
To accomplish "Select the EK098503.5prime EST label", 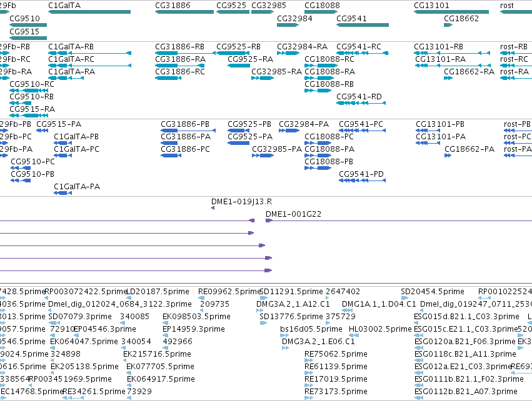I will [196, 317].
